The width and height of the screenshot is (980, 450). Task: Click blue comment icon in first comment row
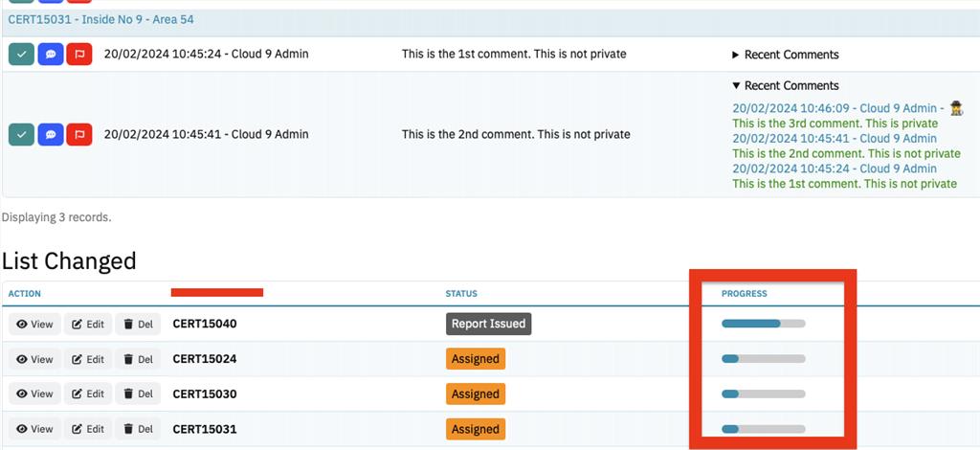pyautogui.click(x=50, y=55)
